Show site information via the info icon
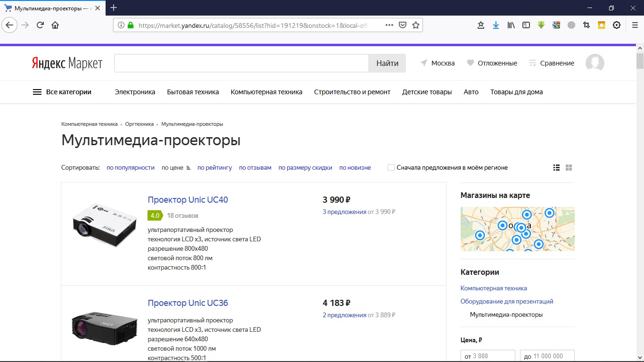The width and height of the screenshot is (644, 362). coord(121,25)
